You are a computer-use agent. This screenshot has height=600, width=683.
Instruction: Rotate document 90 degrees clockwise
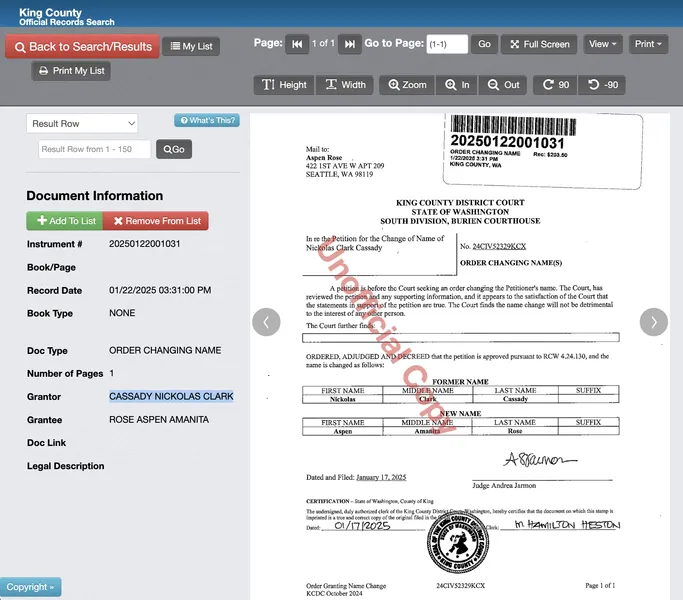(556, 85)
